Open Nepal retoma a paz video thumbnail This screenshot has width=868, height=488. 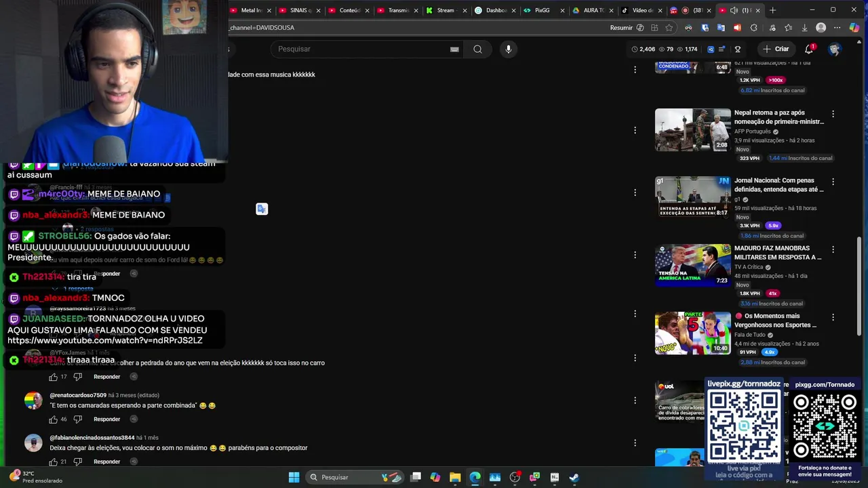click(693, 129)
